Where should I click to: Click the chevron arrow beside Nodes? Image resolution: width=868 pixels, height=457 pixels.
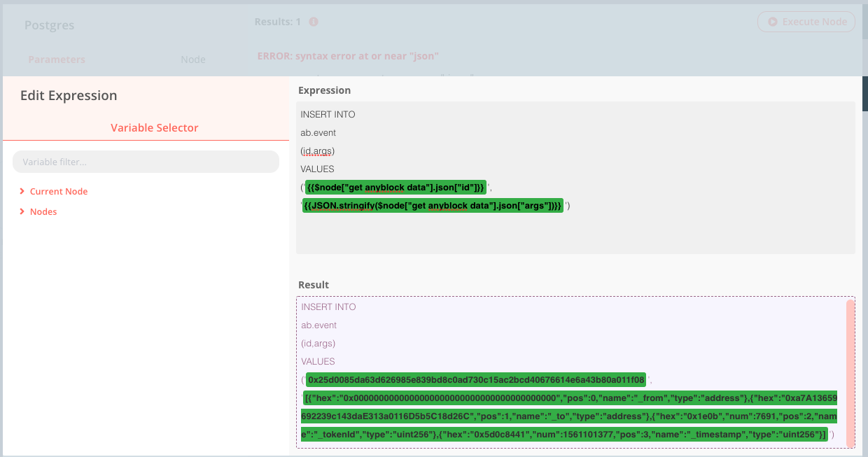click(x=21, y=211)
